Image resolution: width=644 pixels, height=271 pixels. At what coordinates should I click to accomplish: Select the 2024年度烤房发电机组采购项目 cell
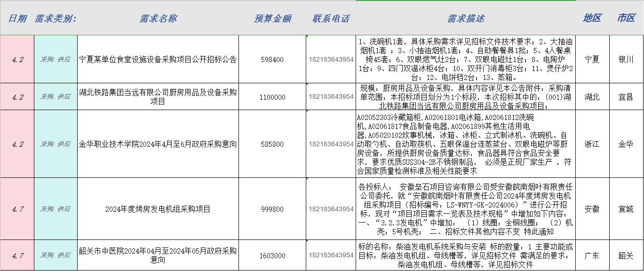158,209
